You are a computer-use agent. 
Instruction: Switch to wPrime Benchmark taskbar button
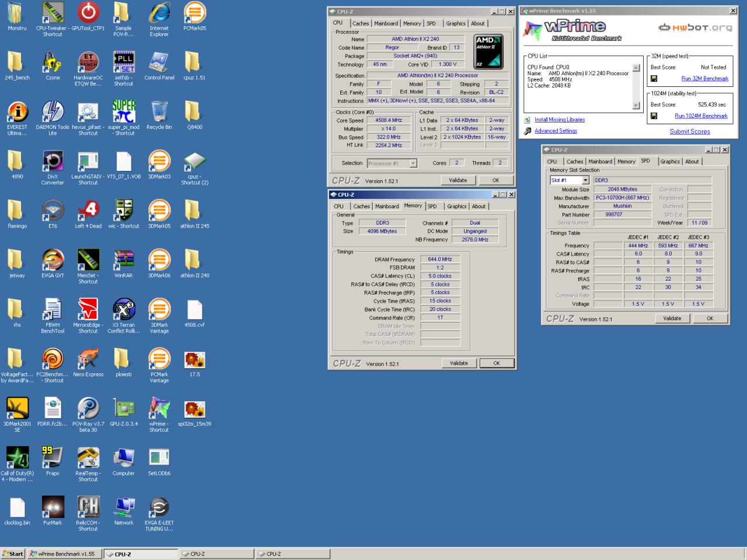(x=64, y=554)
